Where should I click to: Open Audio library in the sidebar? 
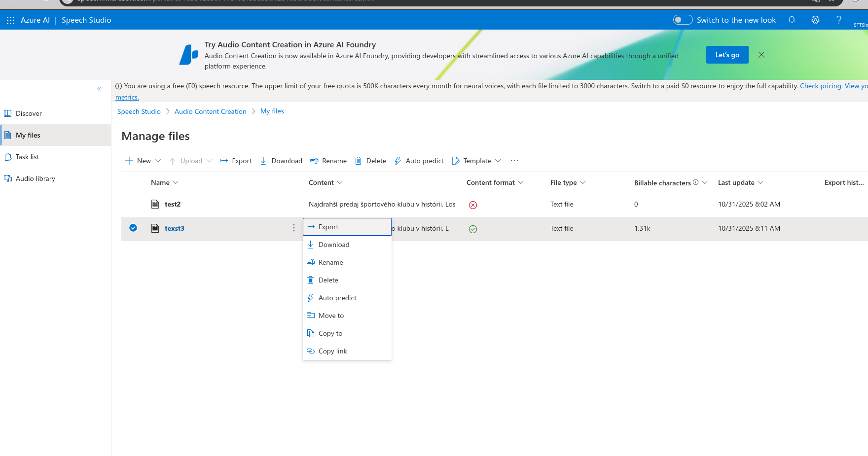click(35, 178)
